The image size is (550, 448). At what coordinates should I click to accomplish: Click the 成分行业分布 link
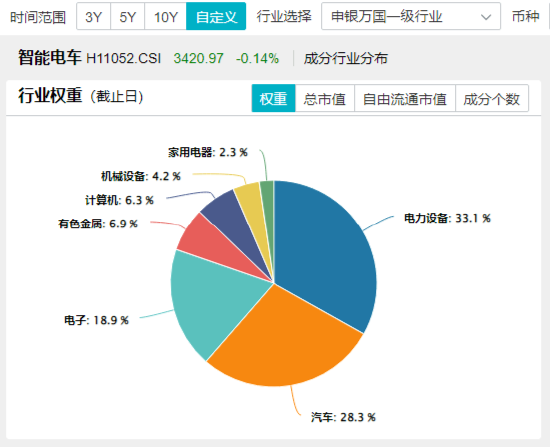(x=346, y=58)
